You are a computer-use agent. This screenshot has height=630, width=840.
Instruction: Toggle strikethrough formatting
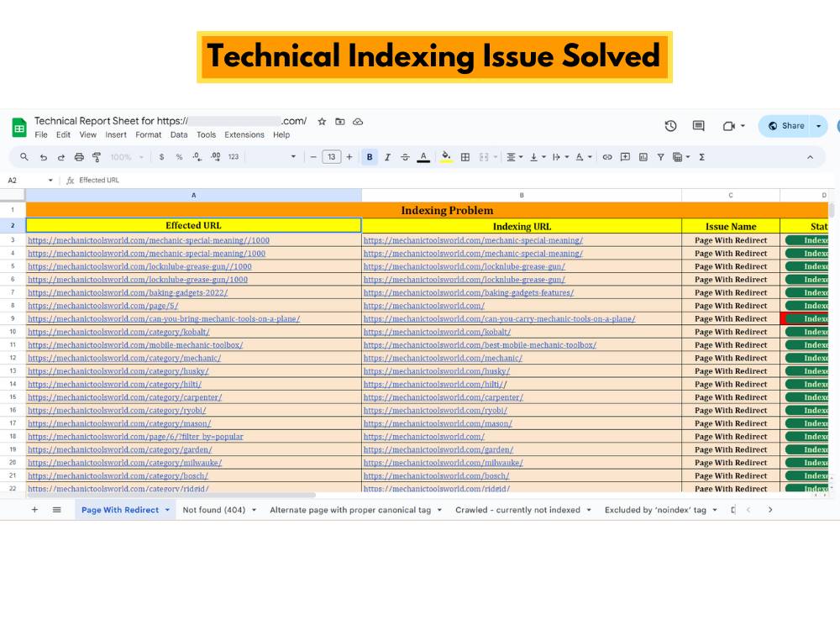(405, 157)
